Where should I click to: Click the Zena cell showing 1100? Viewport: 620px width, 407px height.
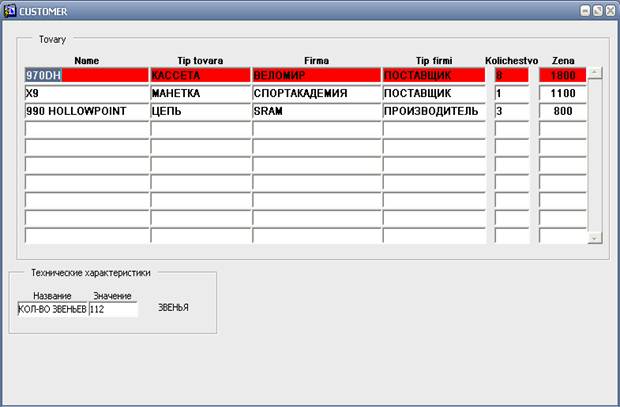[563, 93]
